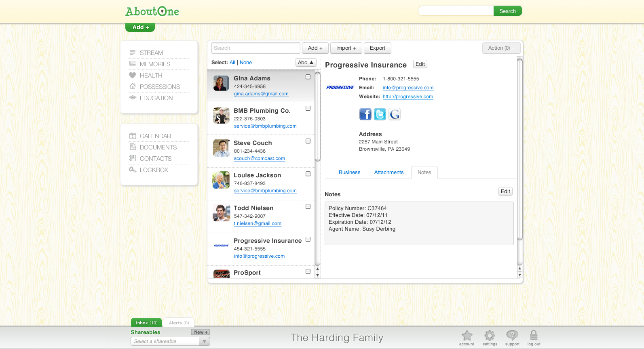Open http://progressive.com website link
The height and width of the screenshot is (349, 644).
tap(408, 97)
